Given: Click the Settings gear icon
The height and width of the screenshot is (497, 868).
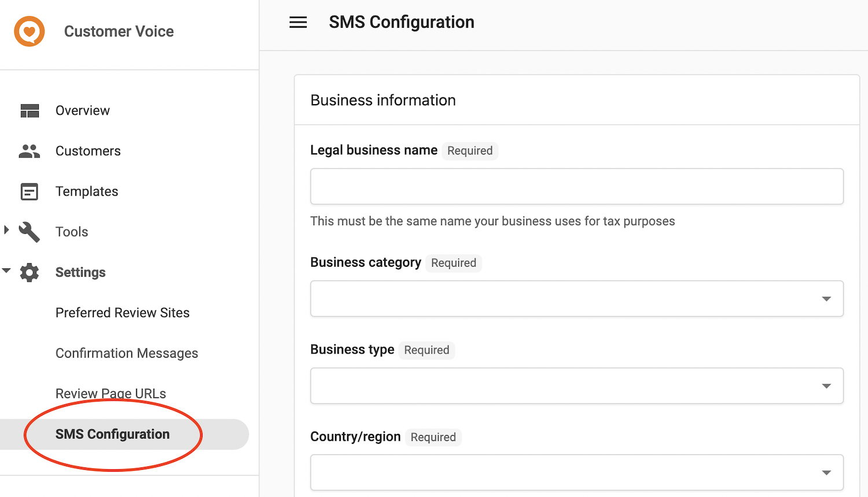Looking at the screenshot, I should coord(30,273).
